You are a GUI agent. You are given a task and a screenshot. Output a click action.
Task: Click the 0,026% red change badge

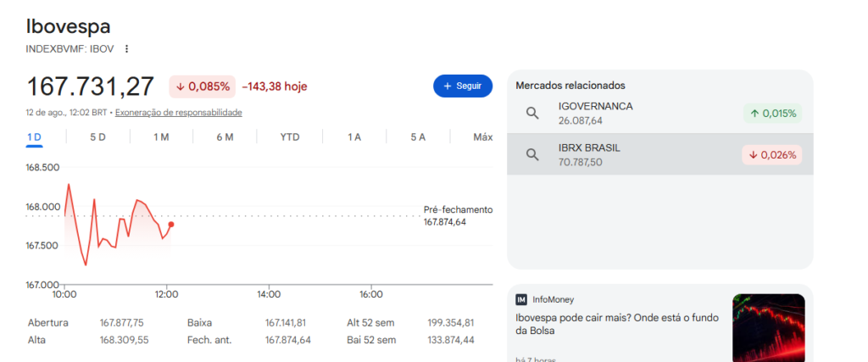point(772,155)
